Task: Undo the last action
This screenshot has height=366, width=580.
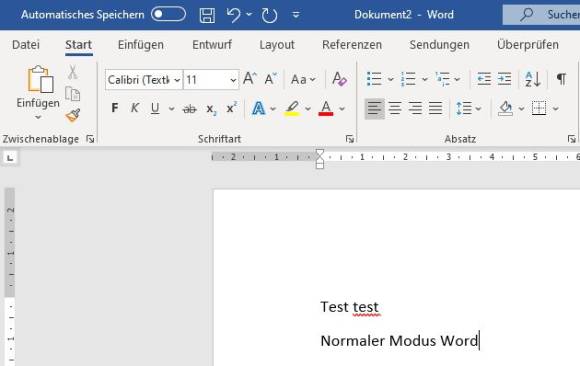Action: (x=233, y=15)
